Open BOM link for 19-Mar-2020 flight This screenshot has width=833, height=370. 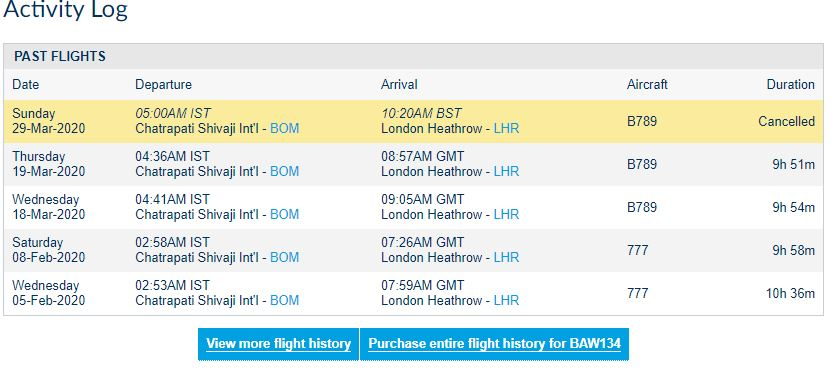[x=285, y=172]
